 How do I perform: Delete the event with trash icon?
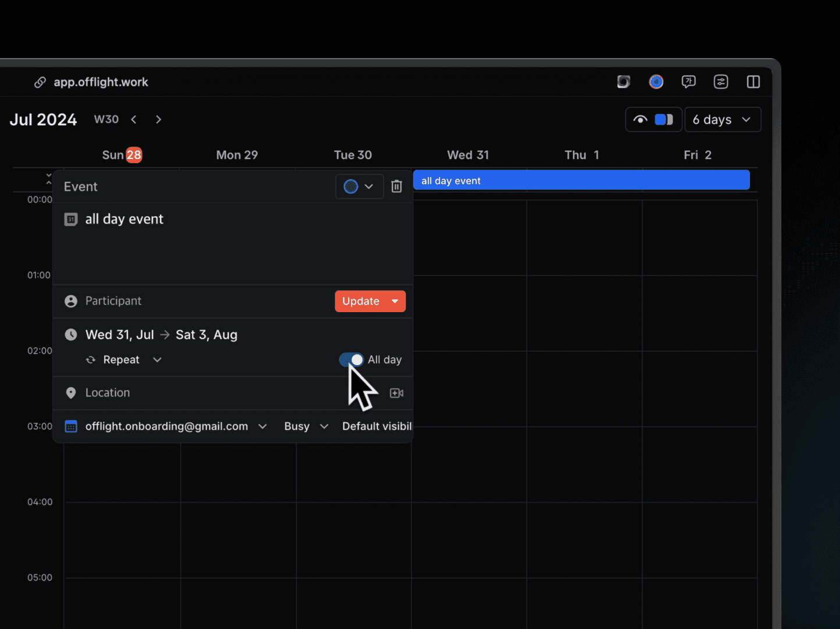pos(396,186)
